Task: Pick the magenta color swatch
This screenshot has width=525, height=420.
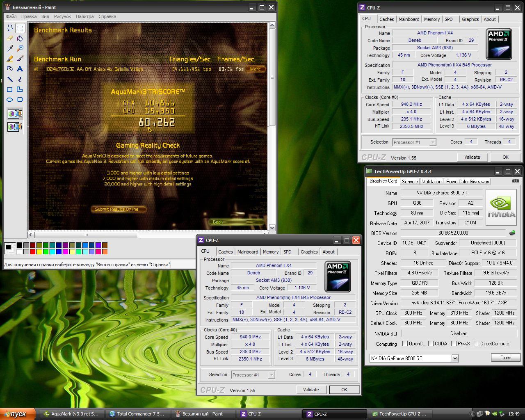Action: (x=65, y=251)
